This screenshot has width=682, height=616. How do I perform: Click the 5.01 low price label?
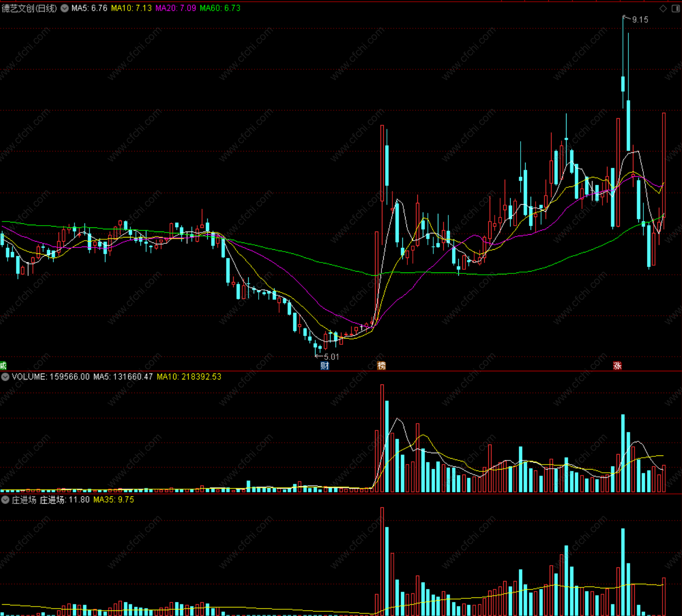331,357
